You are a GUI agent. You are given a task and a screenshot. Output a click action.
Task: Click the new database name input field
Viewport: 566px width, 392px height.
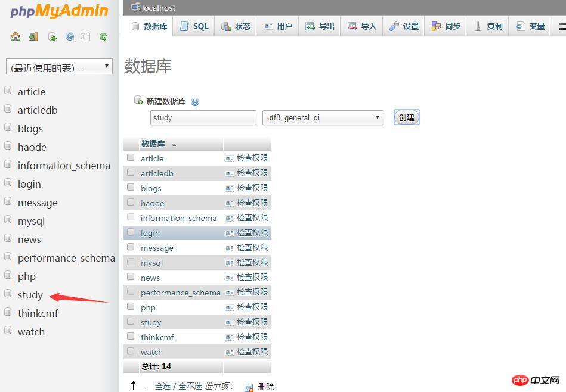(x=203, y=117)
